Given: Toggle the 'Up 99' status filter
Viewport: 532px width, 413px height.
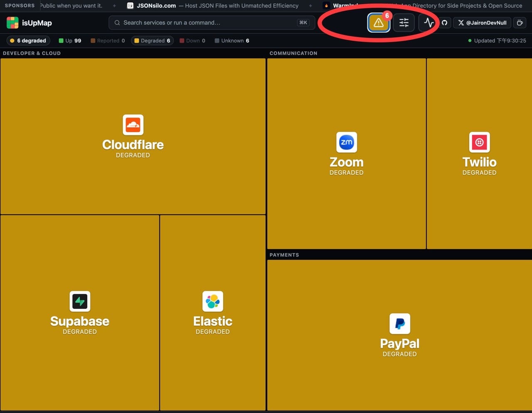Looking at the screenshot, I should pos(70,41).
